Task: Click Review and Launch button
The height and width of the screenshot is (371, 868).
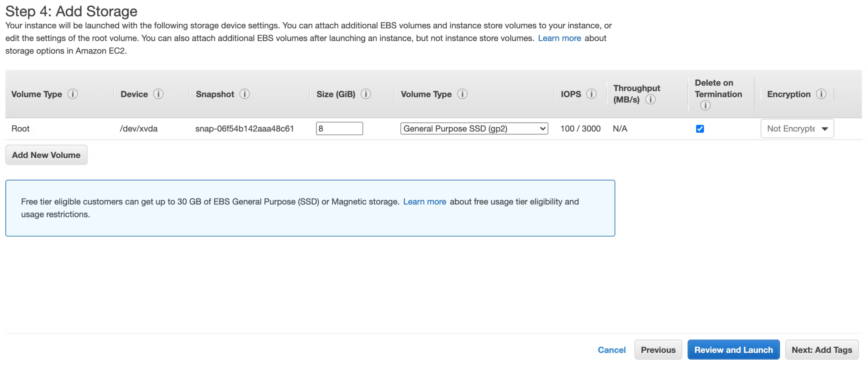Action: pyautogui.click(x=733, y=350)
